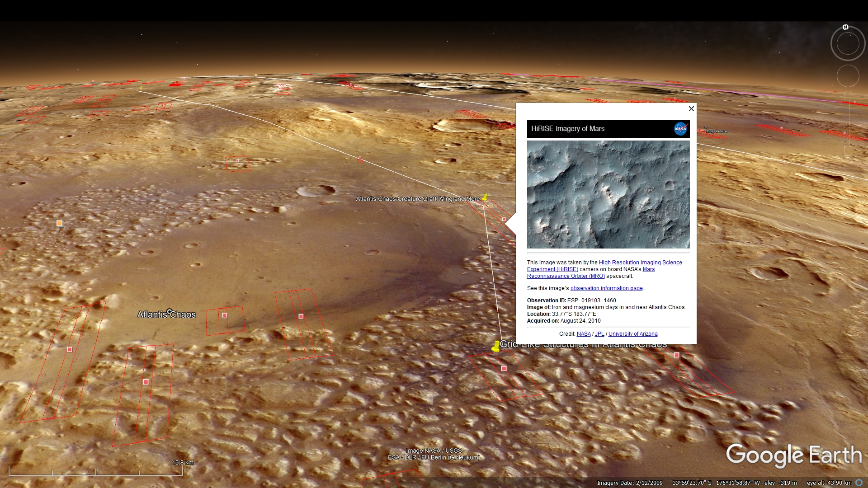Open the University of Arizona link

[633, 334]
